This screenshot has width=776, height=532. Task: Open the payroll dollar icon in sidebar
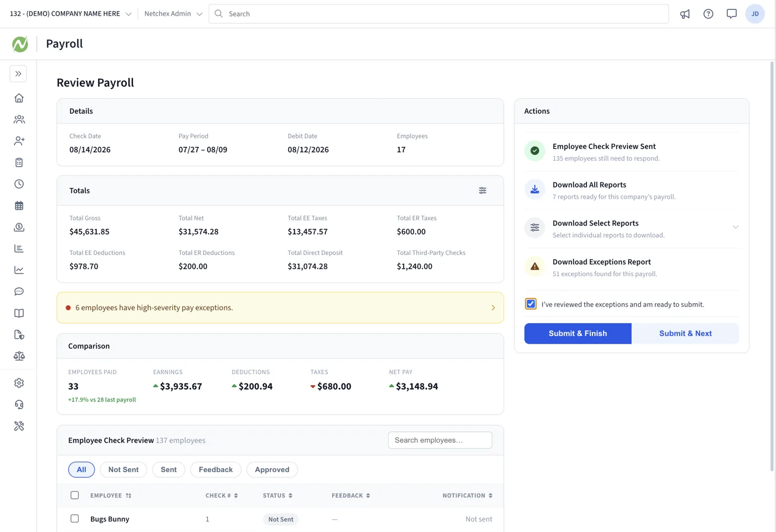pyautogui.click(x=19, y=227)
